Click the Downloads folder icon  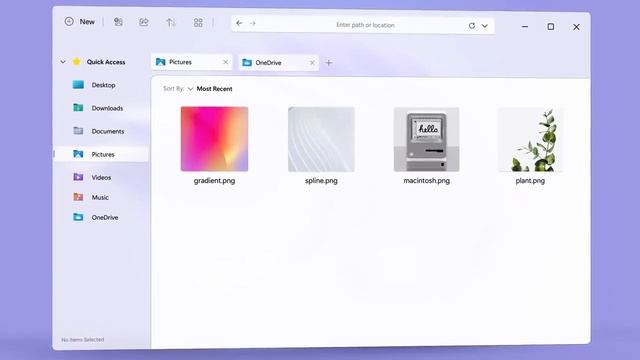(78, 108)
